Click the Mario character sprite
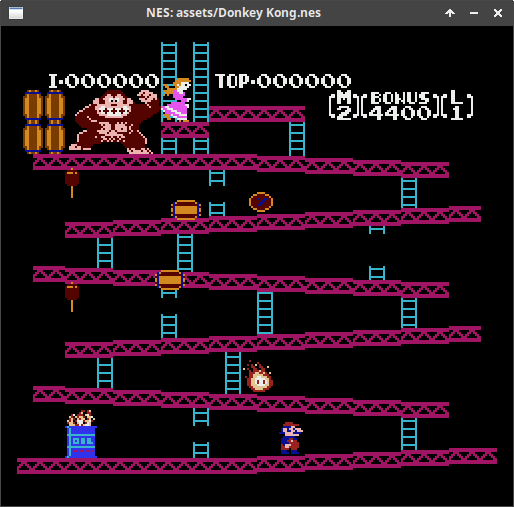Screen dimensions: 514x507 291,438
